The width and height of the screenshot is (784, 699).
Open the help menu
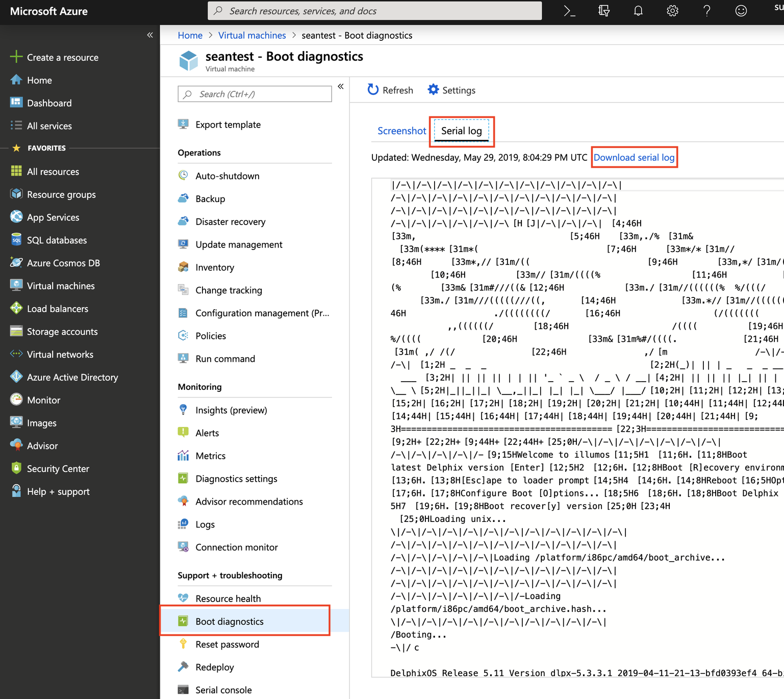[x=706, y=11]
